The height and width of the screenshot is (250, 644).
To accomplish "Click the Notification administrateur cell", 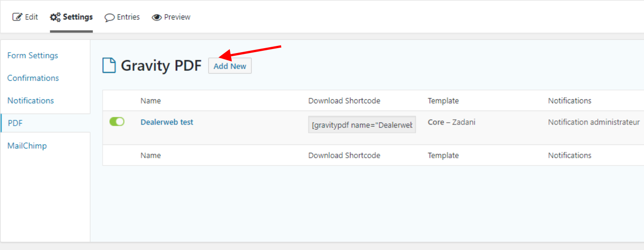I will [594, 122].
